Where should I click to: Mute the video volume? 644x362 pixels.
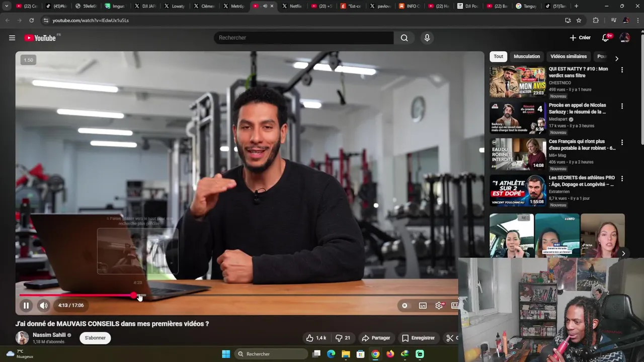[x=44, y=305]
